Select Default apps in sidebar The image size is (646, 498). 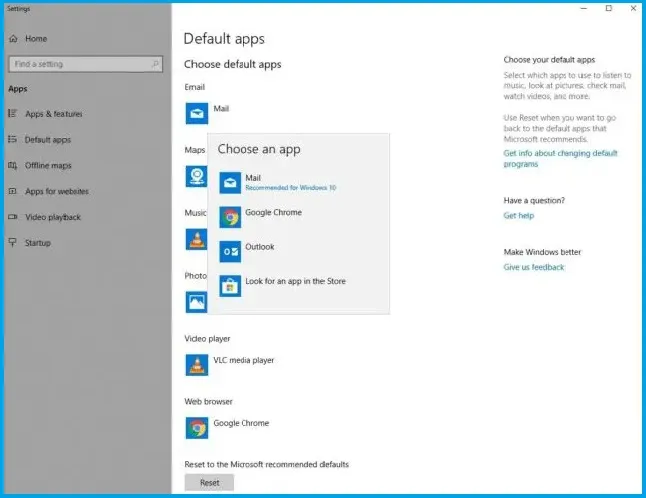[48, 140]
